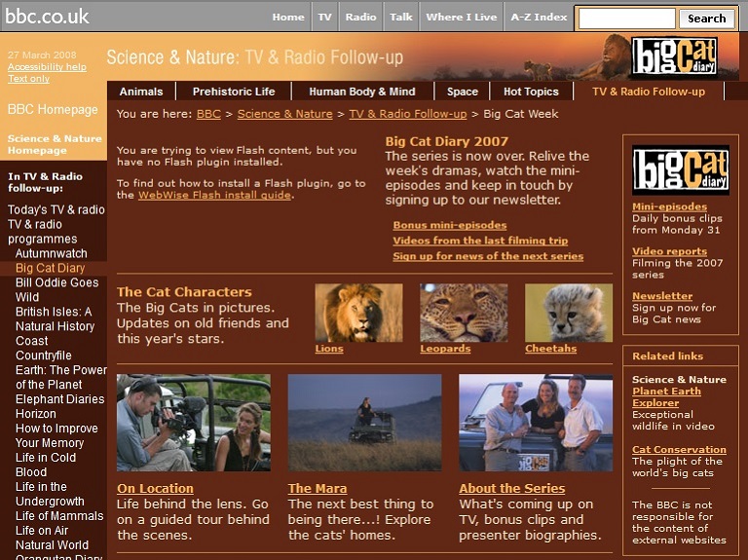Open Cat Conservation related link
Screen dimensions: 748x560
pyautogui.click(x=679, y=449)
